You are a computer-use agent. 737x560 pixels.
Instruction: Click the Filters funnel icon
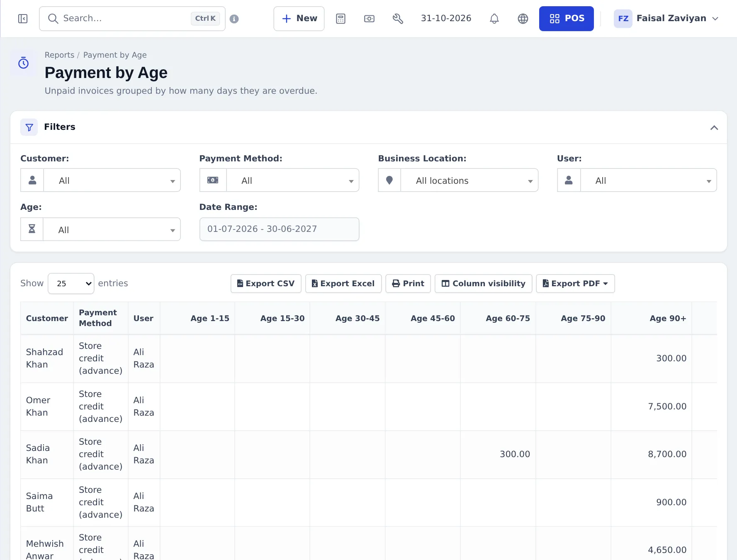(29, 127)
